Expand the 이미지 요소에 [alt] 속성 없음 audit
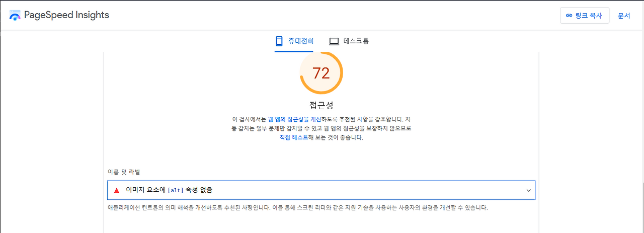The image size is (644, 233). 321,190
